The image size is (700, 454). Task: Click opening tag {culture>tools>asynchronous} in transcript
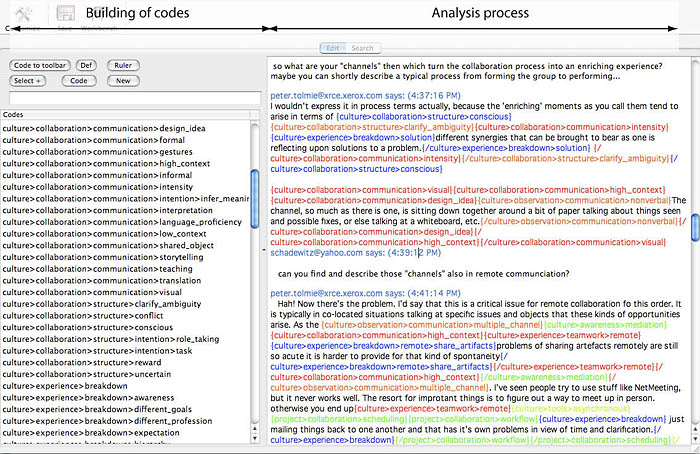pyautogui.click(x=571, y=408)
